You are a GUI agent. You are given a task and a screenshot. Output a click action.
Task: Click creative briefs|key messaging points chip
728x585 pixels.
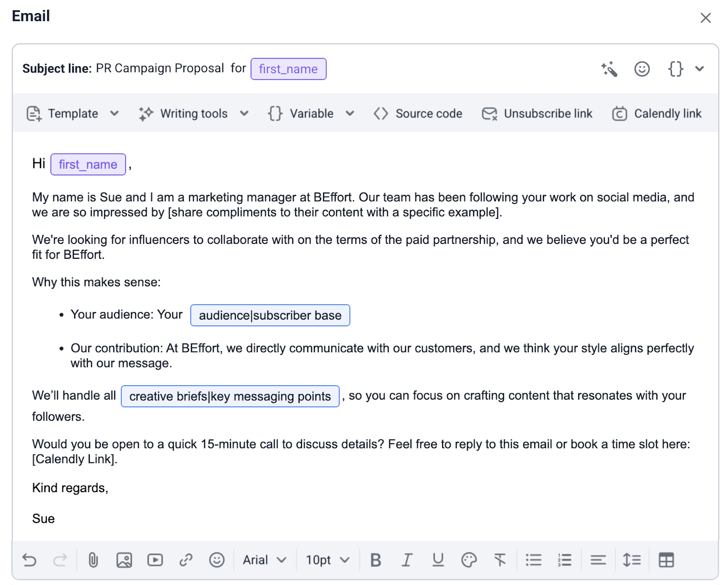click(x=230, y=396)
